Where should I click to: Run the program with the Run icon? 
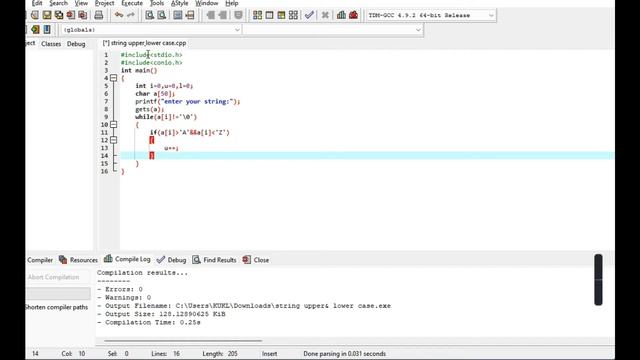[269, 15]
